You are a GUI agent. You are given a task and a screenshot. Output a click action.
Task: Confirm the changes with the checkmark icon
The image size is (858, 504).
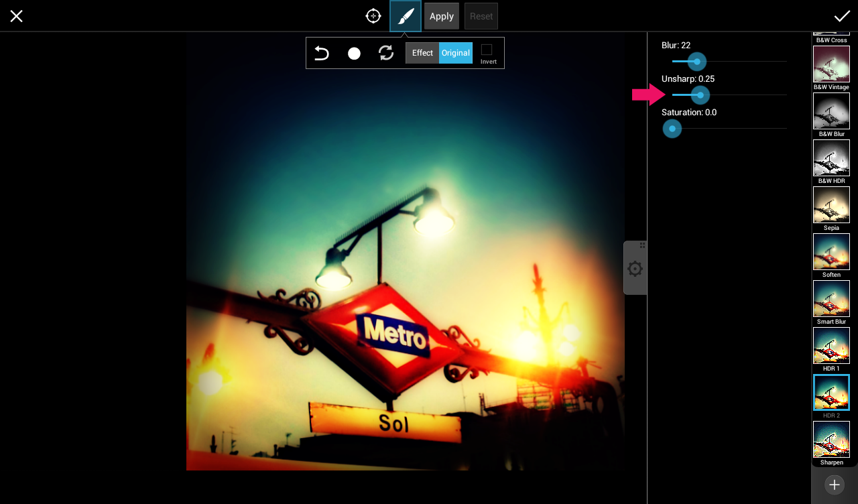tap(841, 16)
